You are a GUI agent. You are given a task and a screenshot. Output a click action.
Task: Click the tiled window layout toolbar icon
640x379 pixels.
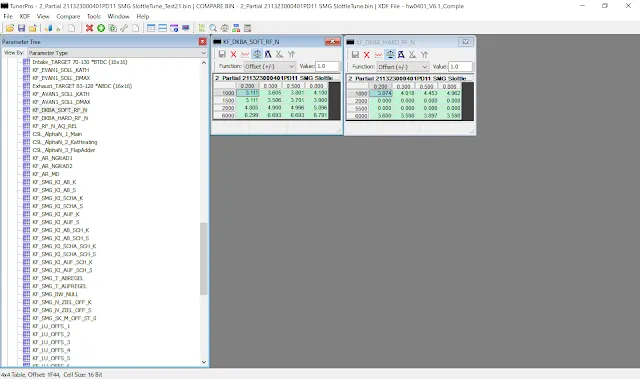tap(151, 28)
